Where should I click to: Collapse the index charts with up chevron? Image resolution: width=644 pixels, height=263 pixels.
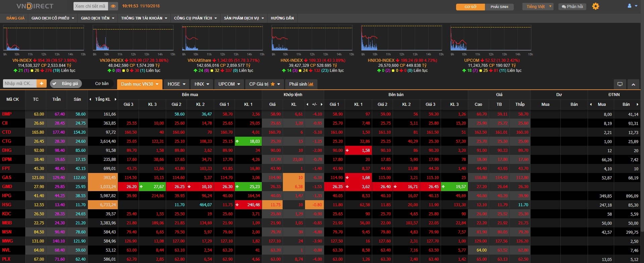coord(633,84)
